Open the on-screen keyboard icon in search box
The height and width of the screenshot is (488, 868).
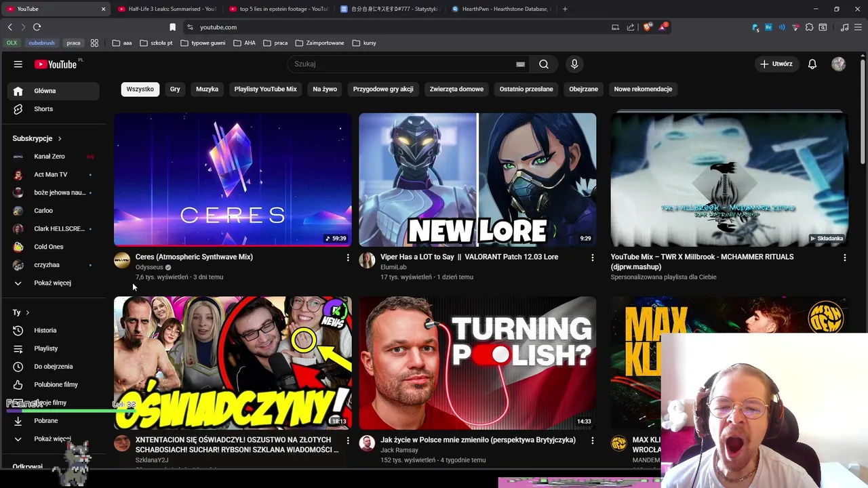click(520, 64)
